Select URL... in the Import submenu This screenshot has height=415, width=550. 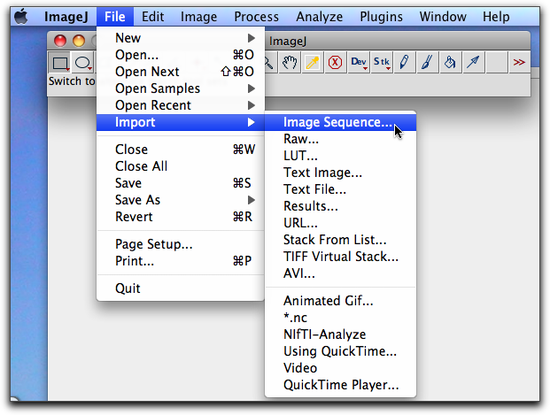(341, 223)
